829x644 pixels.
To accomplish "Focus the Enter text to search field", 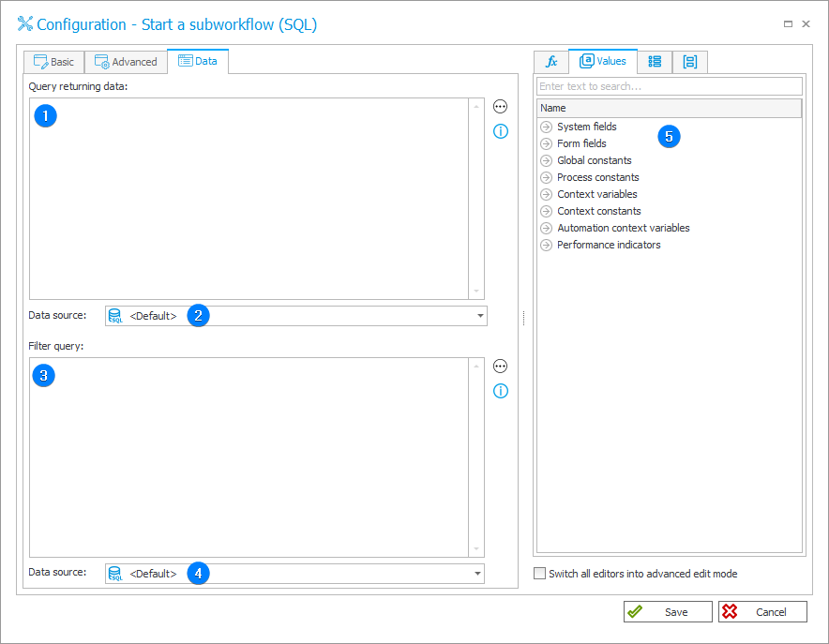I will 670,86.
